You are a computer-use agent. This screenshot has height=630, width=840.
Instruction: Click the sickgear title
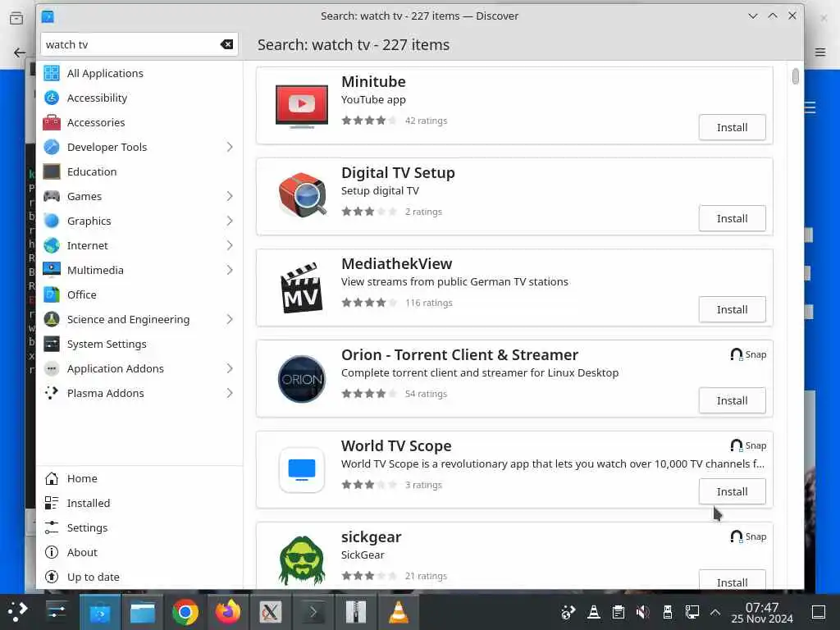tap(372, 537)
